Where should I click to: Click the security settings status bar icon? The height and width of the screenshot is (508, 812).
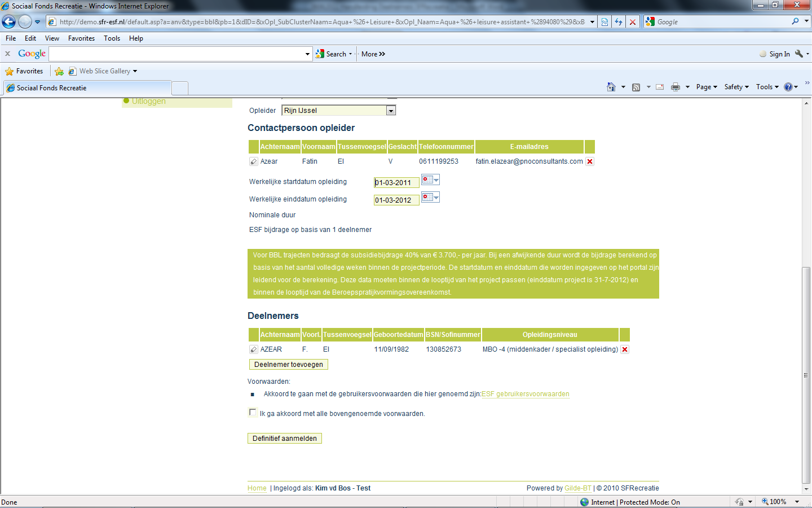point(739,502)
